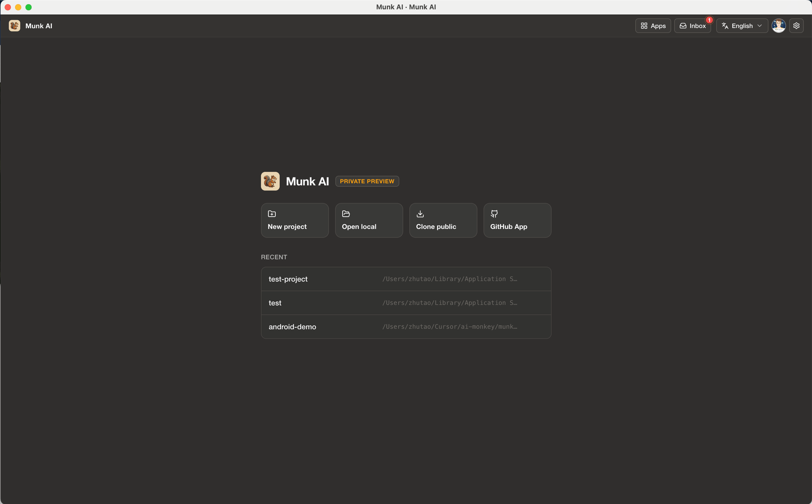Click the Inbox tray icon
The width and height of the screenshot is (812, 504).
click(683, 26)
